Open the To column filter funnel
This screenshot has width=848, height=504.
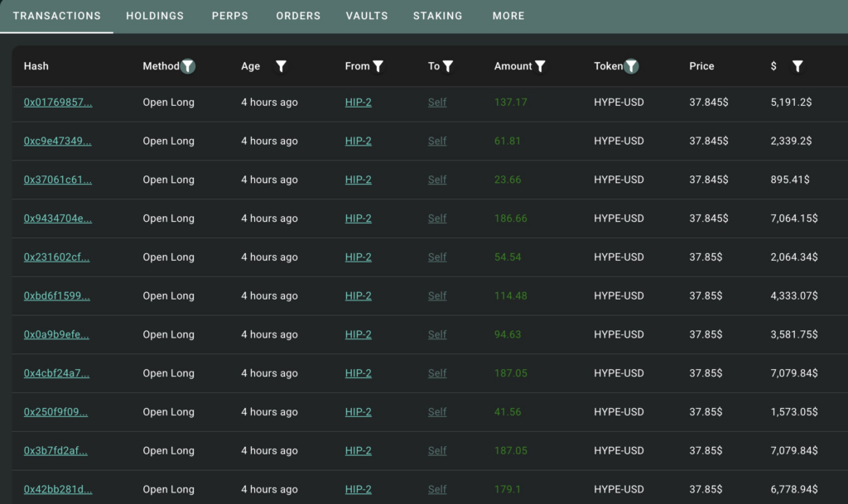449,66
